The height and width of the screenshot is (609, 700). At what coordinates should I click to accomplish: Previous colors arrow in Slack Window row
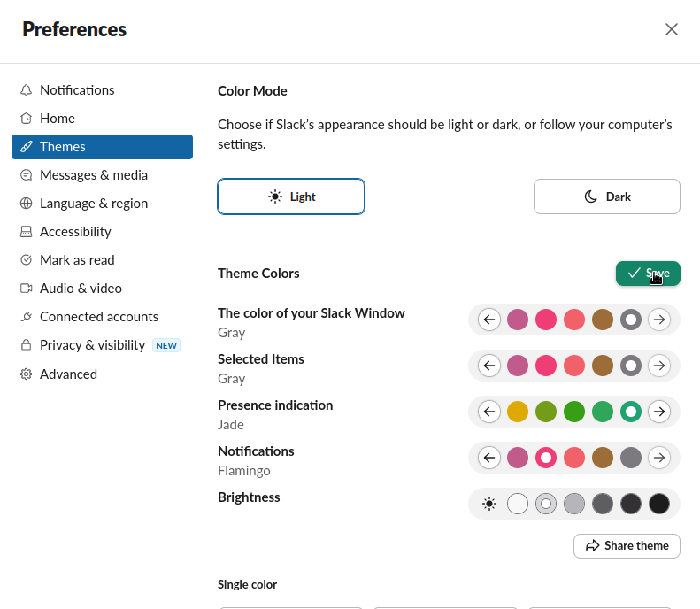(x=489, y=320)
